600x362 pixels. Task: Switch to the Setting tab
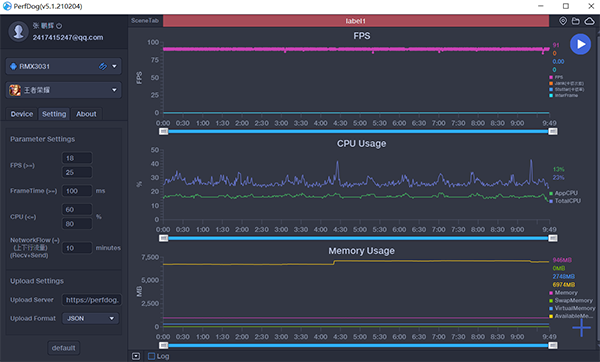pos(54,114)
